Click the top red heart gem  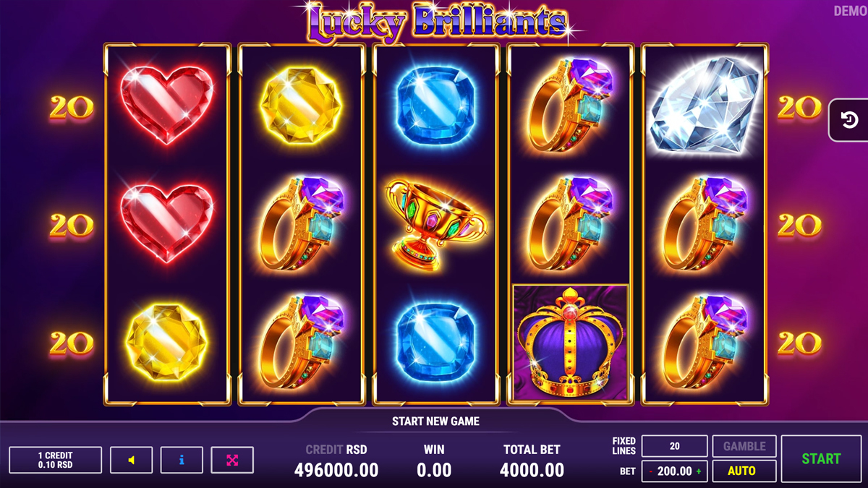(167, 106)
